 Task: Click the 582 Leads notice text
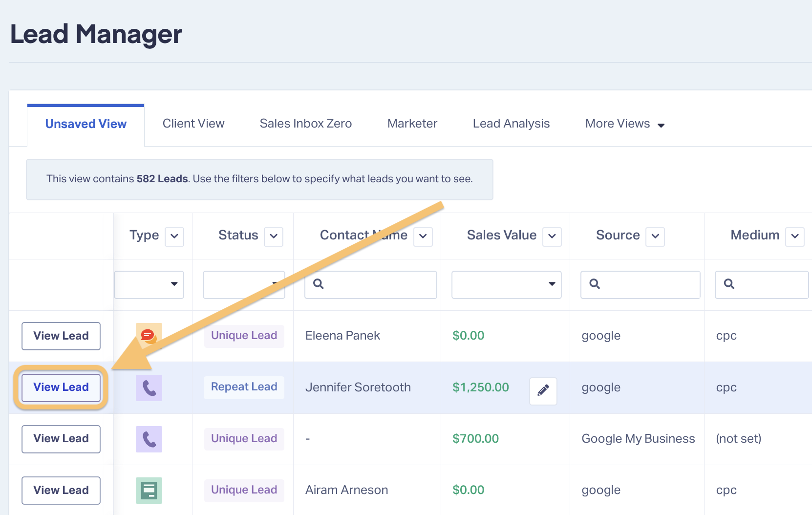259,179
